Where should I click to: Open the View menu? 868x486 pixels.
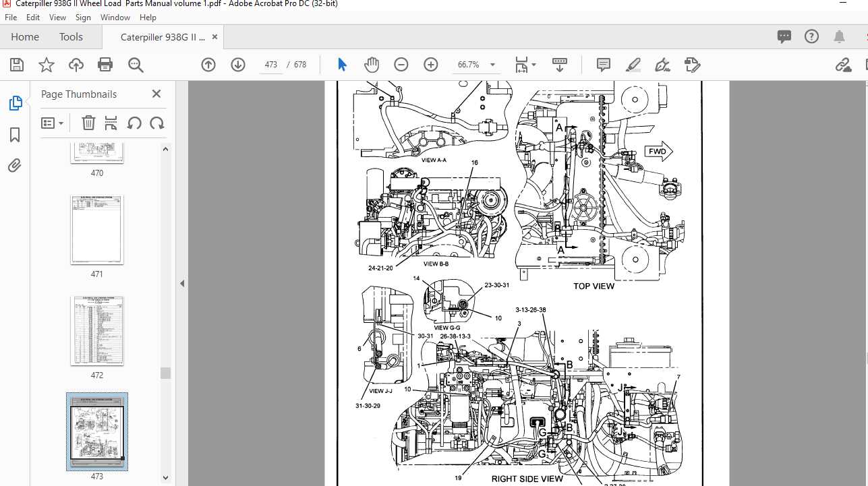click(x=58, y=18)
